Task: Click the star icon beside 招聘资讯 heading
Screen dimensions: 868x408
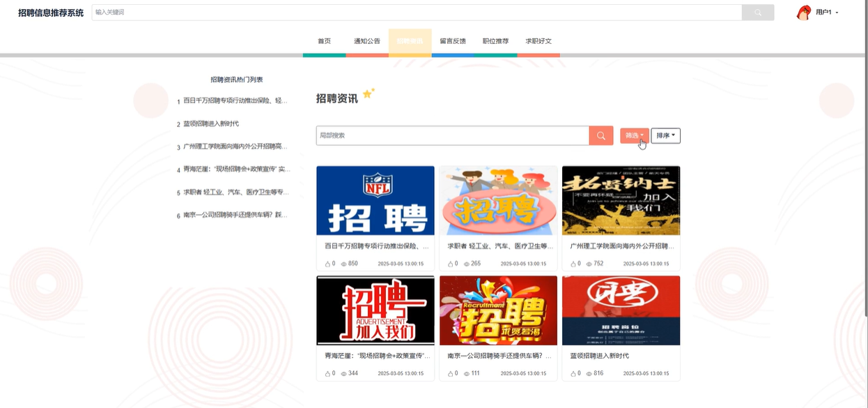Action: pyautogui.click(x=369, y=93)
